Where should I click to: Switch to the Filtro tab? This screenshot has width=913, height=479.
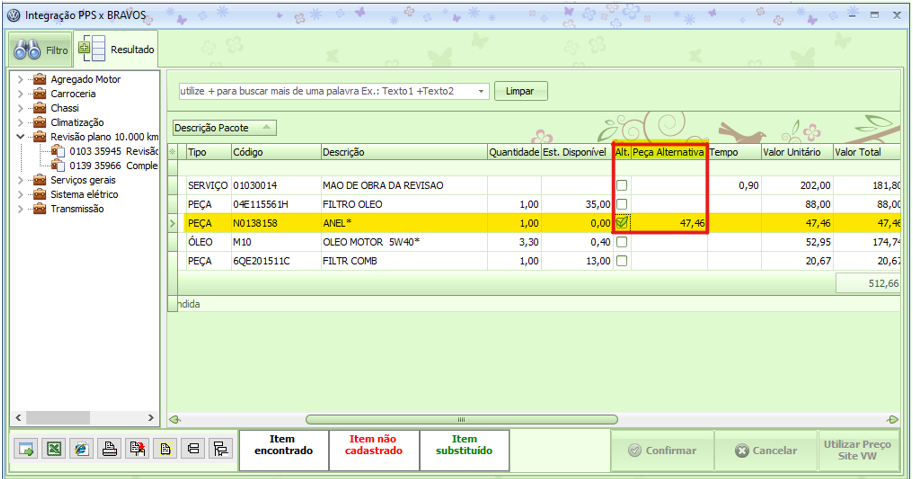coord(41,49)
